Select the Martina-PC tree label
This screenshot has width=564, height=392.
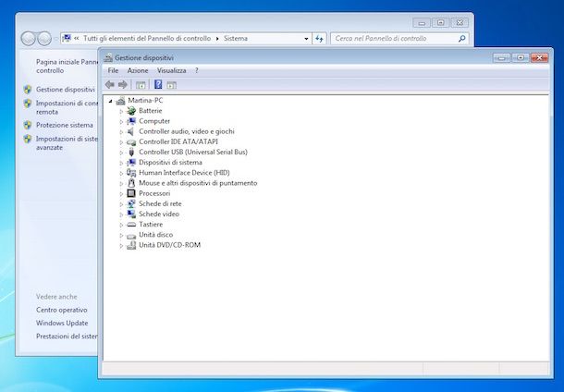[x=145, y=101]
